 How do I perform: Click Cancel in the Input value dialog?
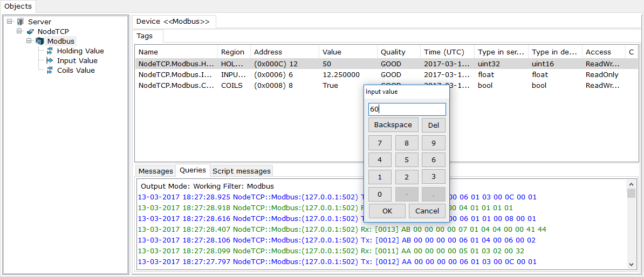(x=427, y=211)
